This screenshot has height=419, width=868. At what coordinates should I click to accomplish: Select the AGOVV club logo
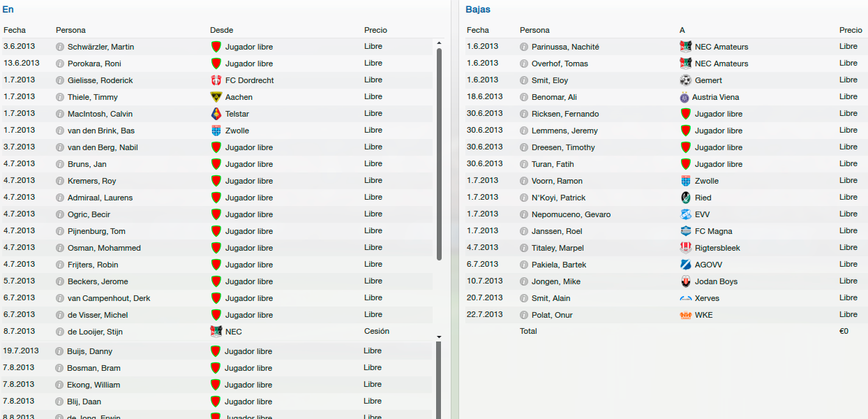(685, 265)
